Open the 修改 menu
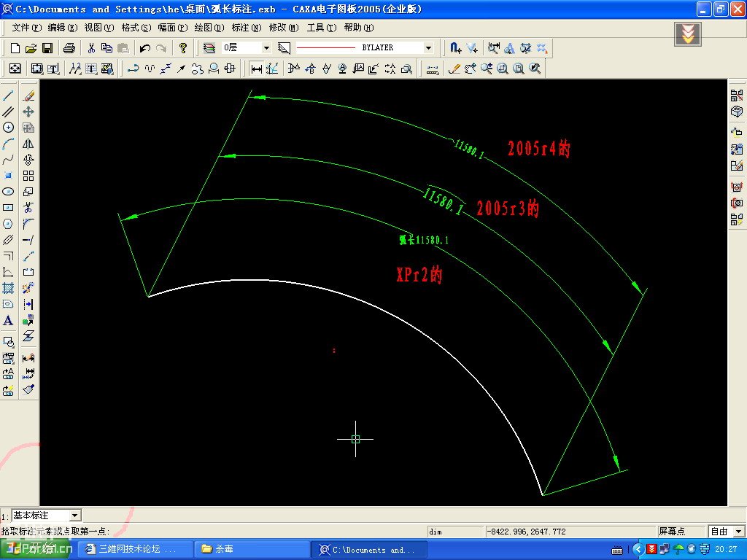This screenshot has height=560, width=747. coord(284,28)
